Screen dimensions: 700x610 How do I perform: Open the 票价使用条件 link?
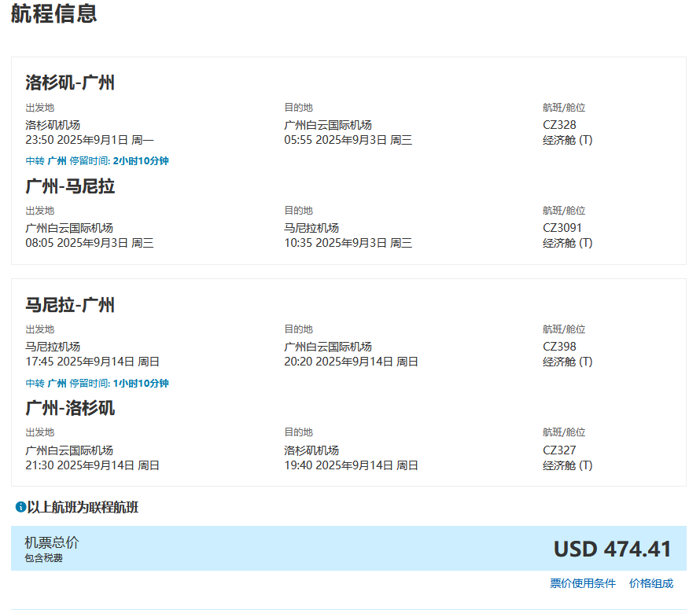tap(582, 583)
